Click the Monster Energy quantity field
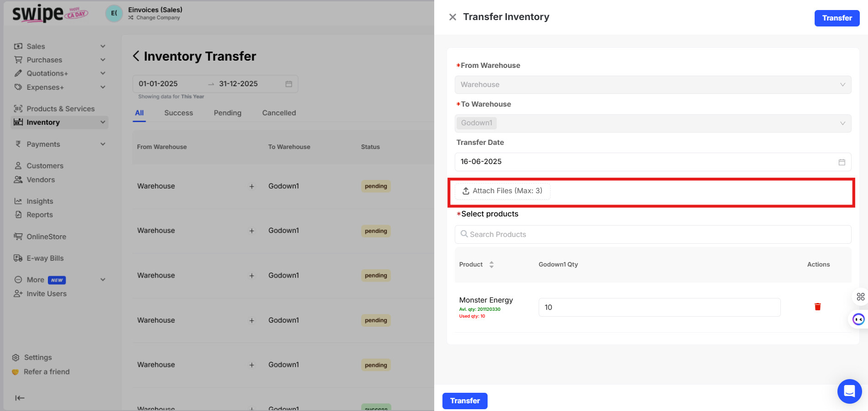 (659, 307)
